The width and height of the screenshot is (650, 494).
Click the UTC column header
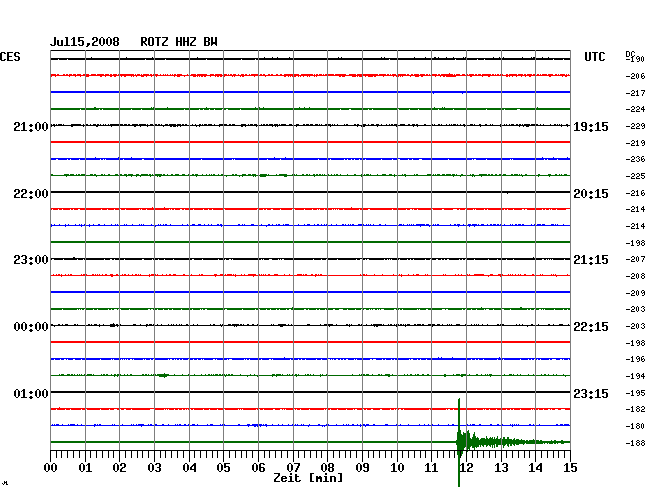click(x=594, y=57)
